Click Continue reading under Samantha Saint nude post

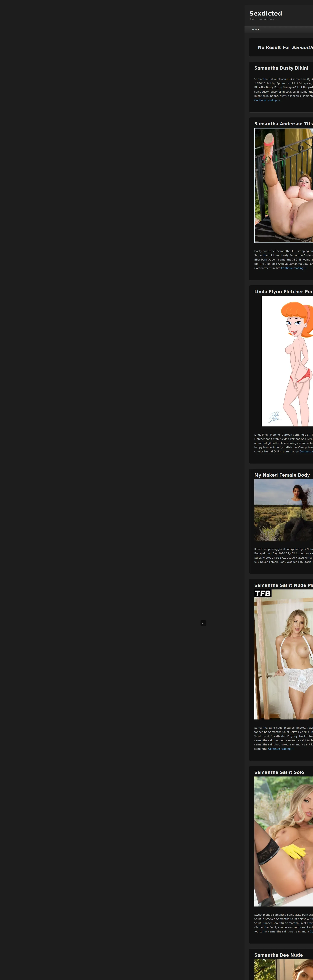coord(281,749)
